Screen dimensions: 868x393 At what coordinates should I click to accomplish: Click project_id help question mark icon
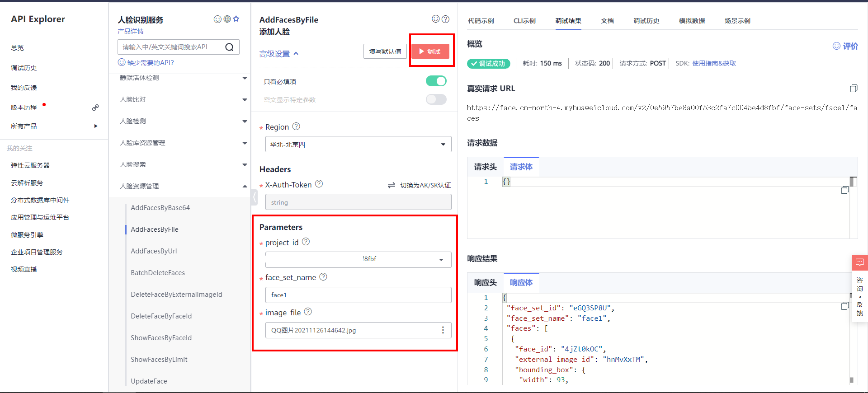306,242
